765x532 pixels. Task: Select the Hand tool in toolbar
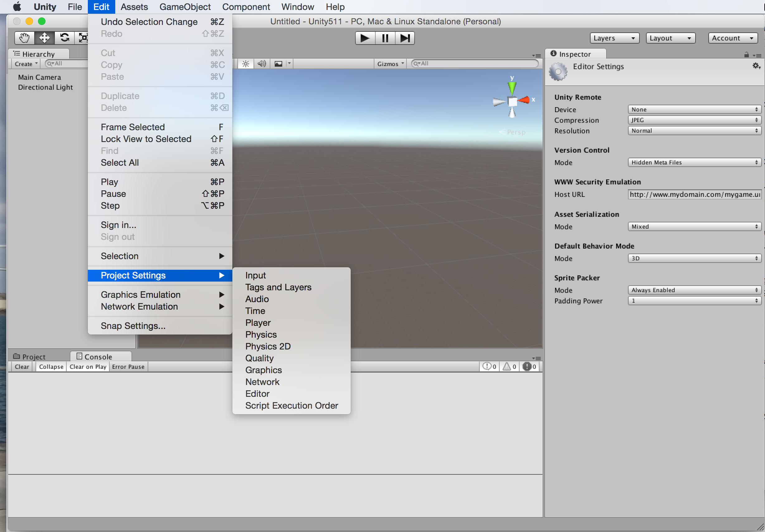pos(24,38)
